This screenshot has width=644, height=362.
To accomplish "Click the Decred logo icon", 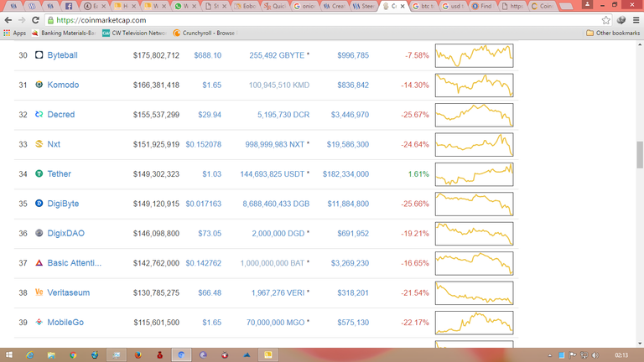I will pos(39,115).
